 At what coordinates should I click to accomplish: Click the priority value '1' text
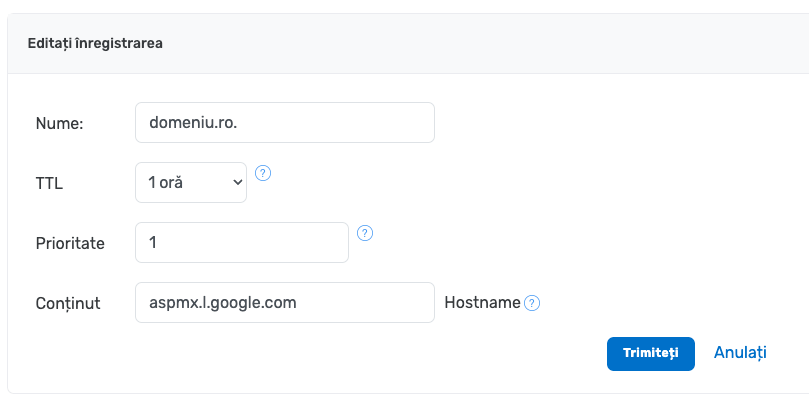(x=153, y=242)
